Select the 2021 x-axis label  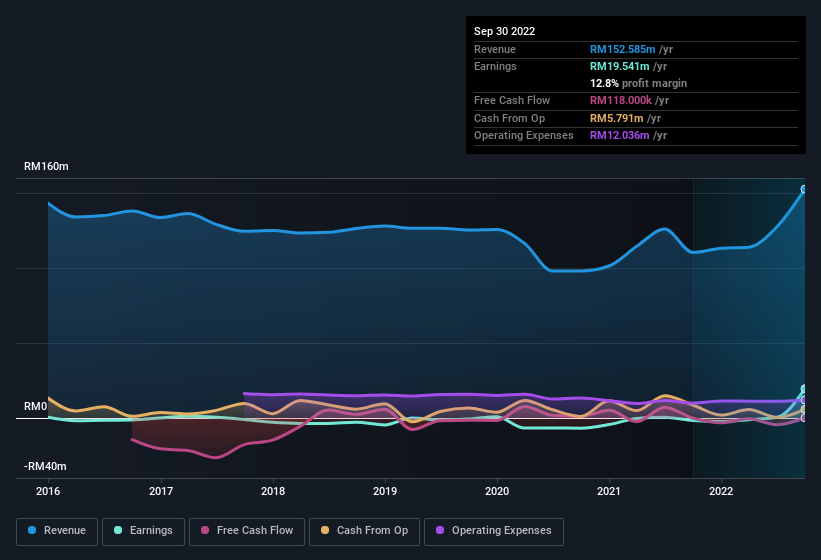click(x=609, y=491)
